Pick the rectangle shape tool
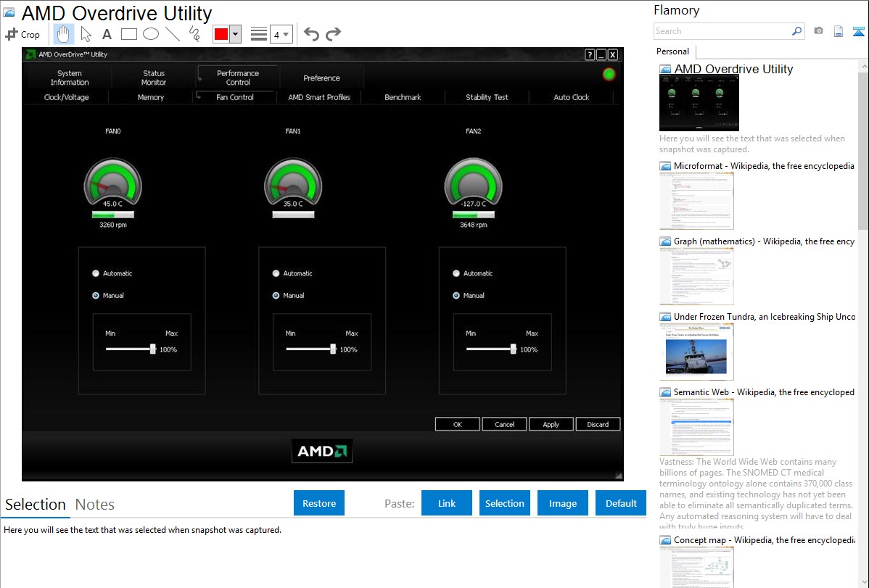 click(129, 34)
